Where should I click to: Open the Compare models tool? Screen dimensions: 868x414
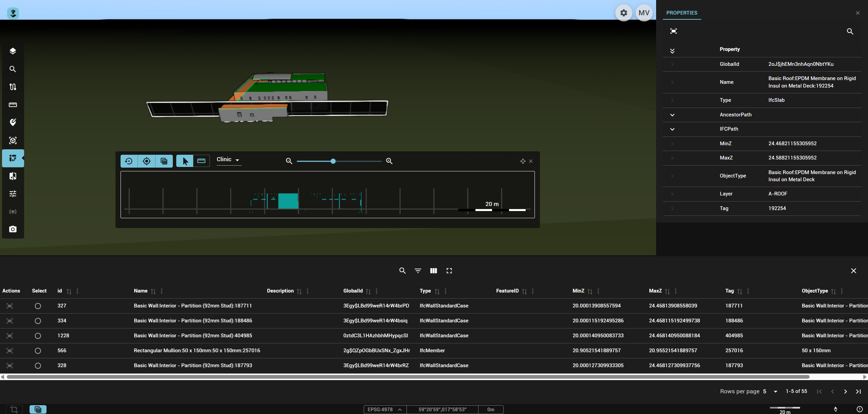[x=13, y=176]
